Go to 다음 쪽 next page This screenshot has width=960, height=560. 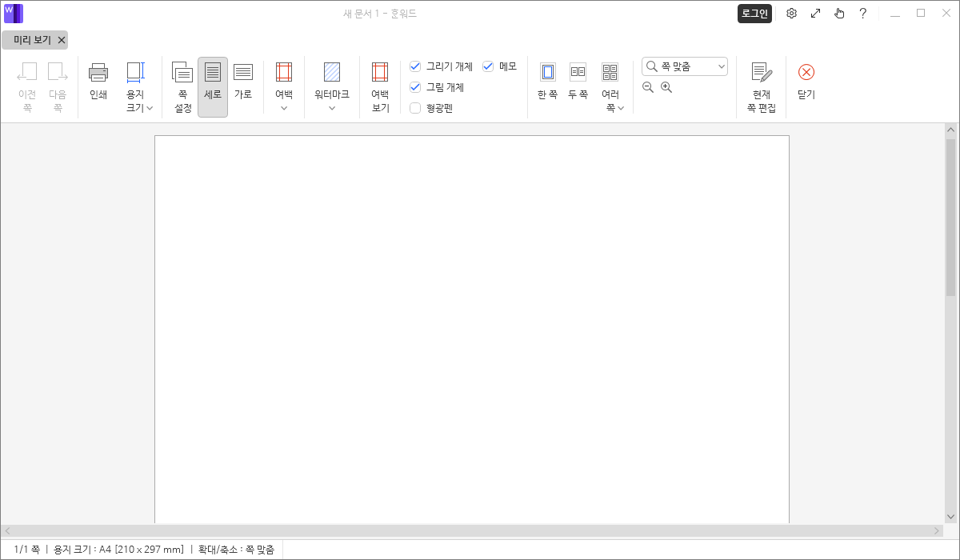coord(58,87)
